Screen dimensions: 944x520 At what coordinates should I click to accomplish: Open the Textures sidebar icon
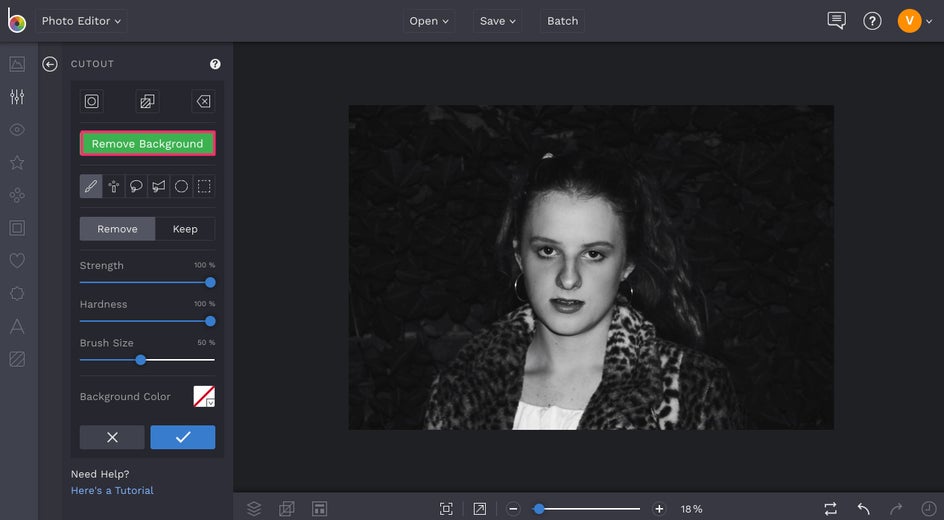[x=17, y=359]
